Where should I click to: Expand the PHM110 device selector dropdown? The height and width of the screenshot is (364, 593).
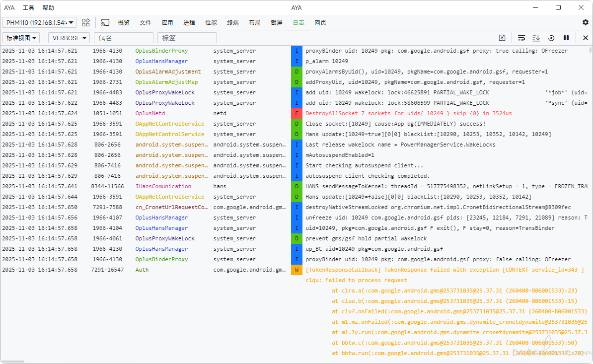coord(40,22)
